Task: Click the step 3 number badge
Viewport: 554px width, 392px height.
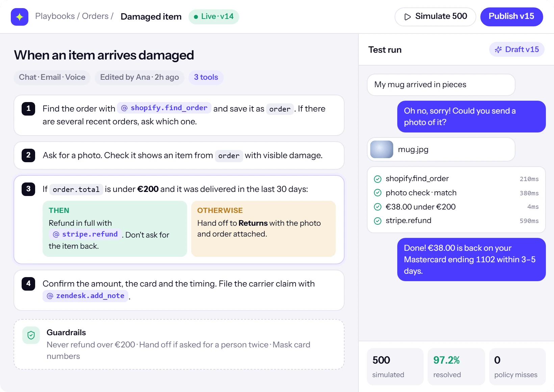Action: click(28, 189)
